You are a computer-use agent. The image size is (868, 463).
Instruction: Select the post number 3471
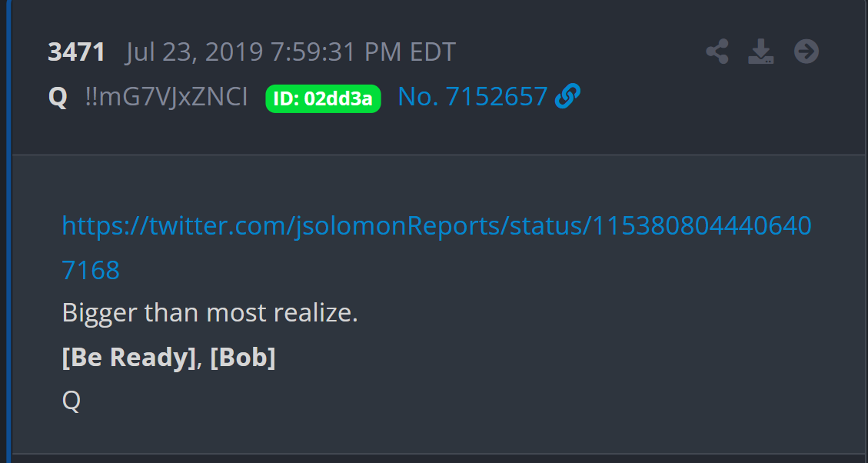click(76, 52)
